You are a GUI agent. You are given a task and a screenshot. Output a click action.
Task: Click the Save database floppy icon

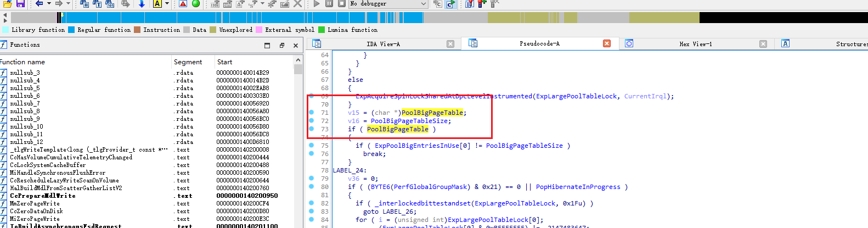[x=20, y=4]
